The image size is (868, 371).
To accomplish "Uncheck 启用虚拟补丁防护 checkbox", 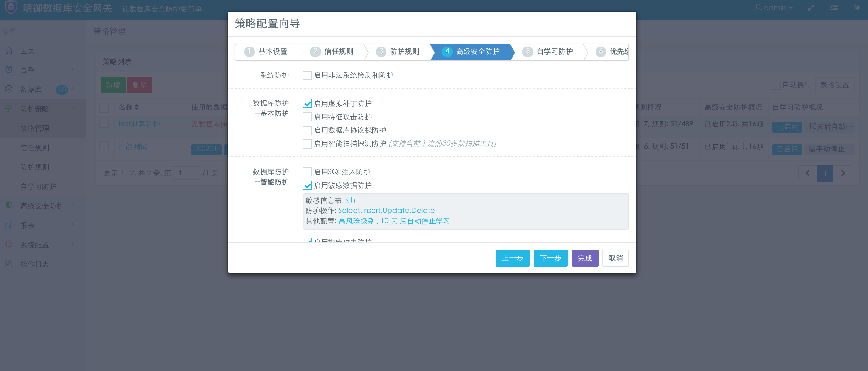I will [x=307, y=104].
